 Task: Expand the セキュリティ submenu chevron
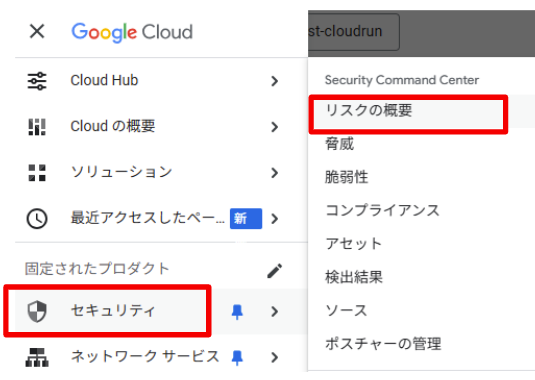[274, 311]
